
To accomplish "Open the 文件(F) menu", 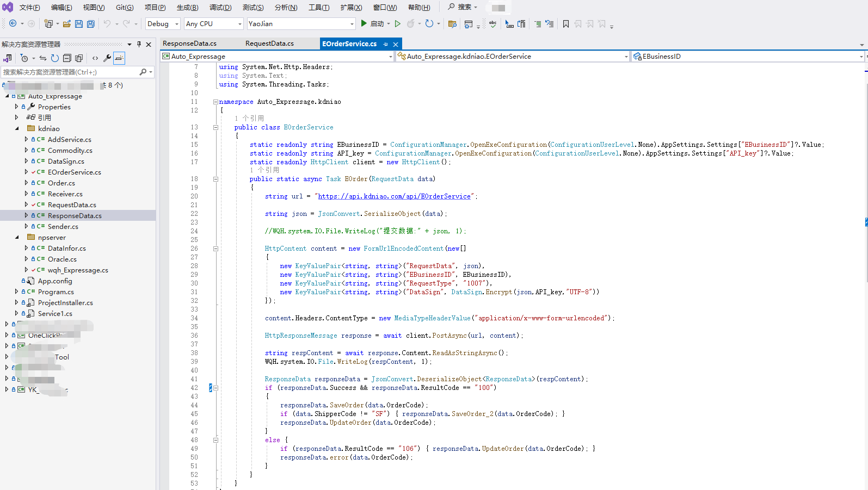I will (29, 8).
